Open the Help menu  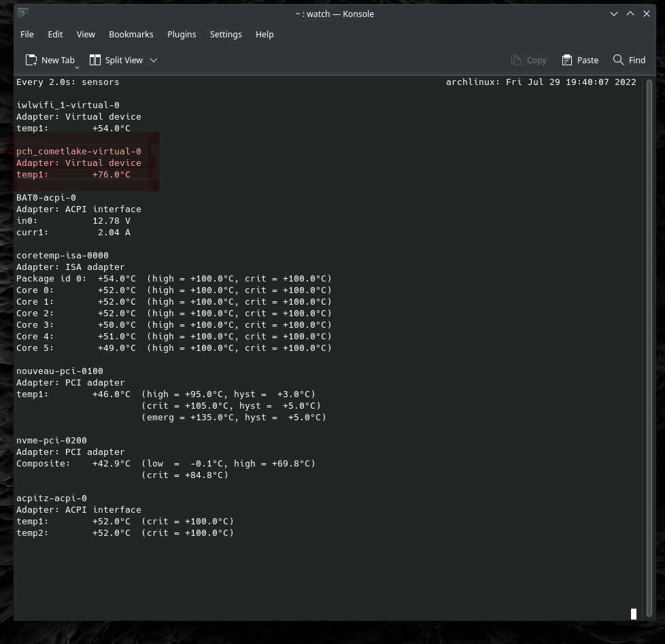pos(265,35)
